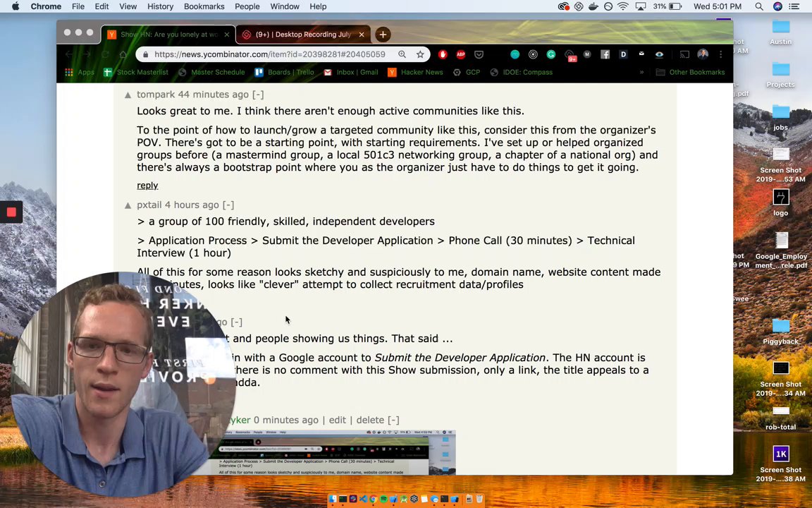
Task: Go to home page via Home icon
Action: (123, 54)
